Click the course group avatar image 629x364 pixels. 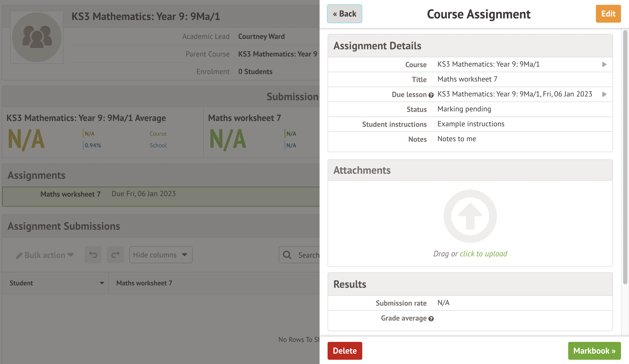pyautogui.click(x=37, y=37)
